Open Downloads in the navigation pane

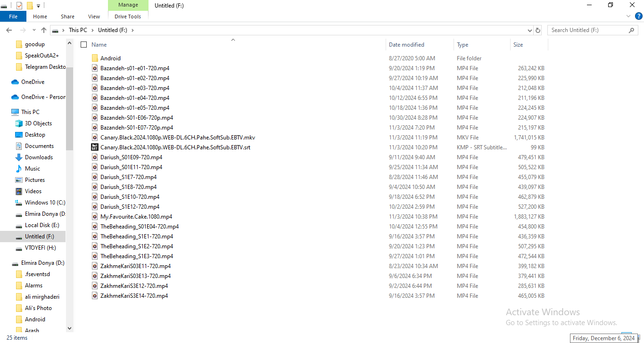click(39, 157)
